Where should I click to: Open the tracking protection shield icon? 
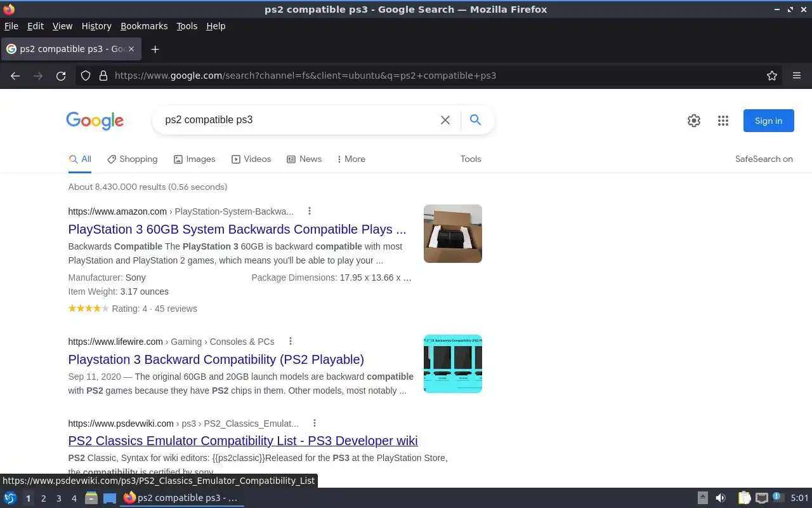[x=86, y=76]
